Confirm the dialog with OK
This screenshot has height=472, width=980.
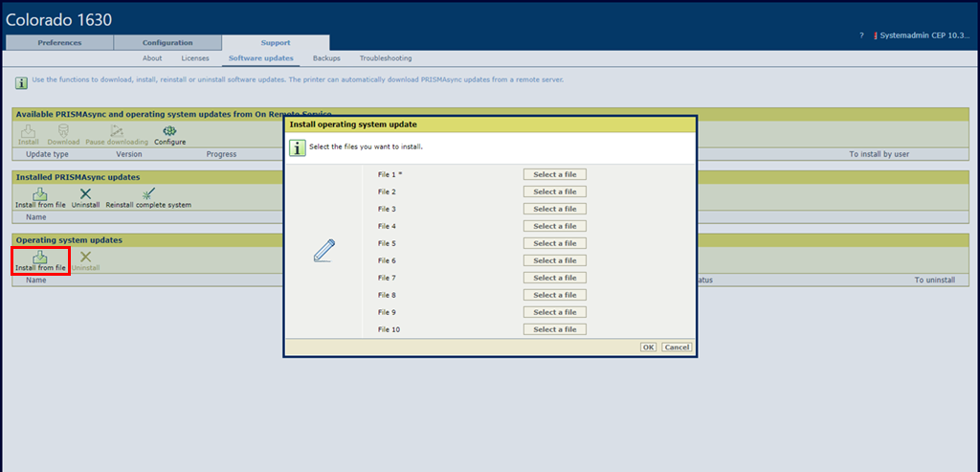(x=649, y=347)
